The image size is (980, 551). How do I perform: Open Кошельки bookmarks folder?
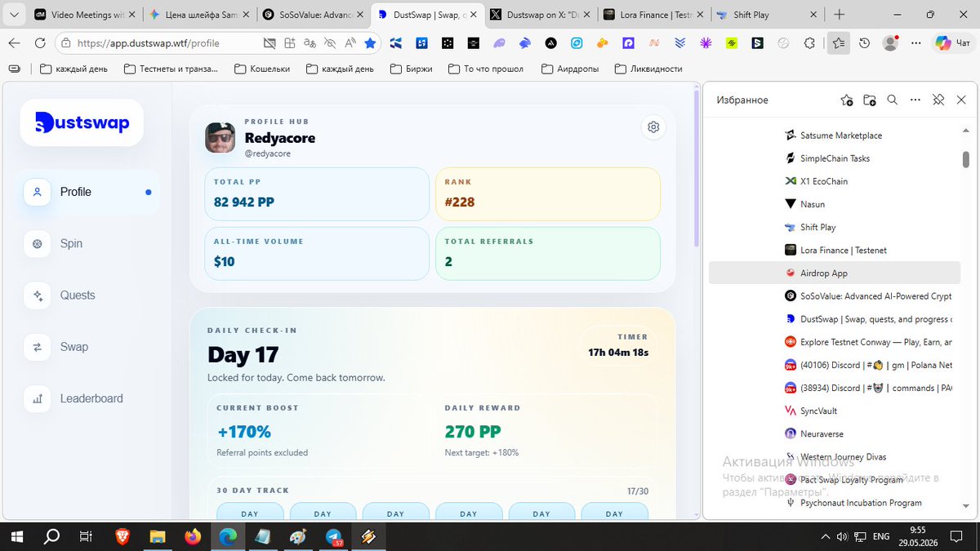click(262, 69)
